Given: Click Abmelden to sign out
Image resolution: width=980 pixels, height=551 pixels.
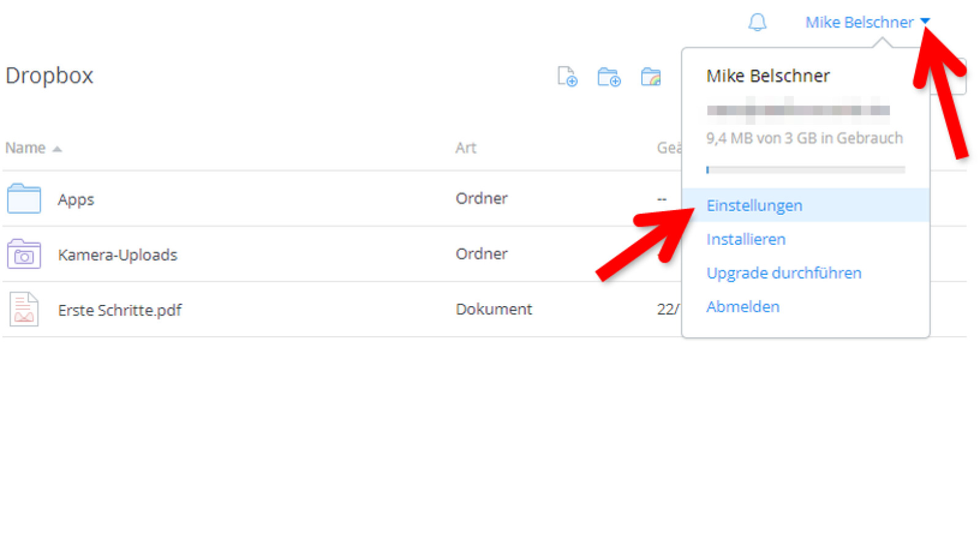Looking at the screenshot, I should click(x=742, y=306).
